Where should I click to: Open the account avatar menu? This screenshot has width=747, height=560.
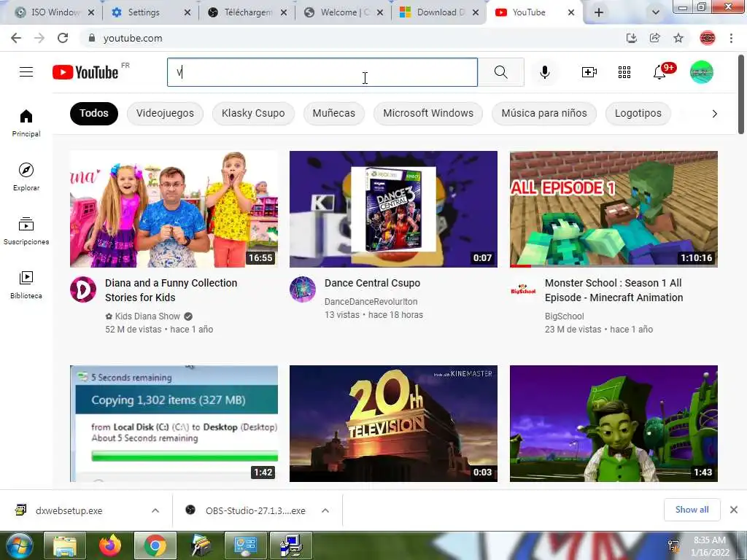[x=701, y=72]
